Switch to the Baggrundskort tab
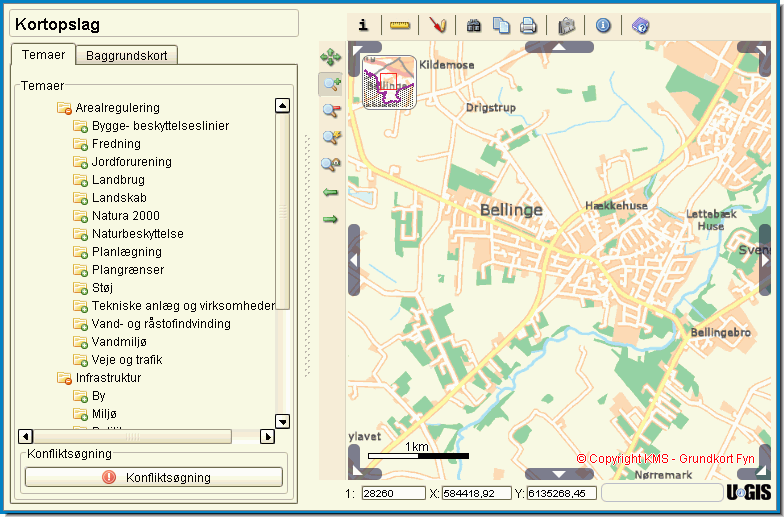Viewport: 784px width, 517px height. (126, 56)
